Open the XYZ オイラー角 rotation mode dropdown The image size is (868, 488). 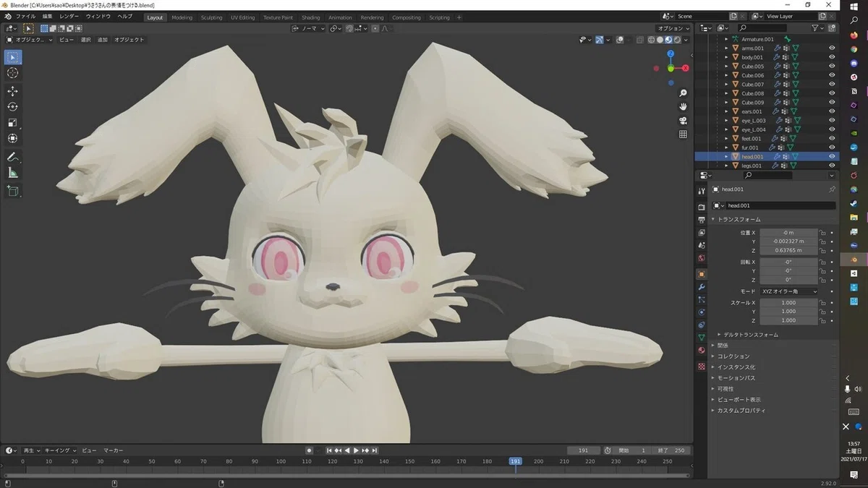pyautogui.click(x=788, y=291)
